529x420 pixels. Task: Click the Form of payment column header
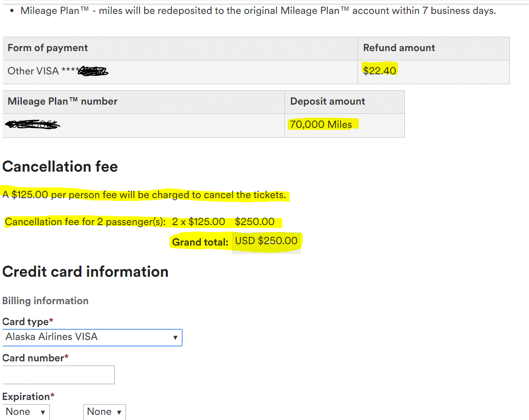tap(47, 48)
